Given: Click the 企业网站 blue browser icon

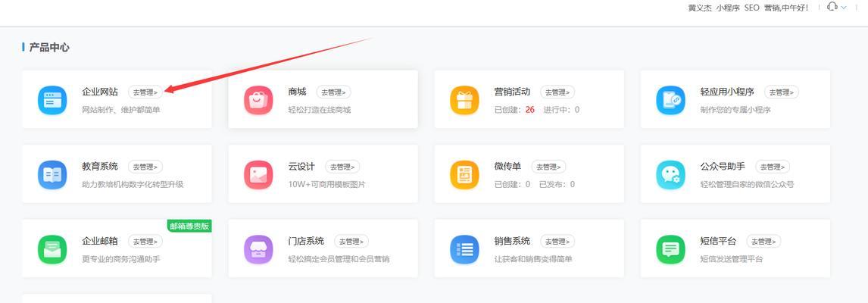Looking at the screenshot, I should tap(52, 100).
